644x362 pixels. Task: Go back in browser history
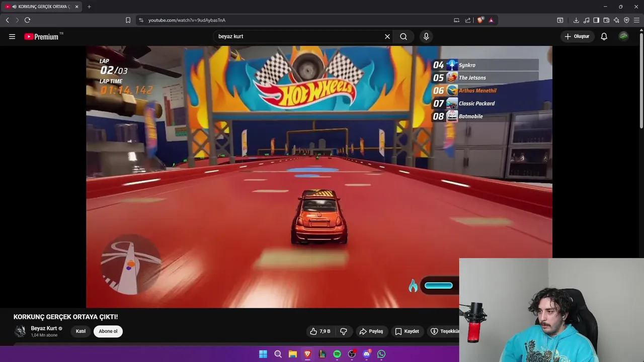7,20
